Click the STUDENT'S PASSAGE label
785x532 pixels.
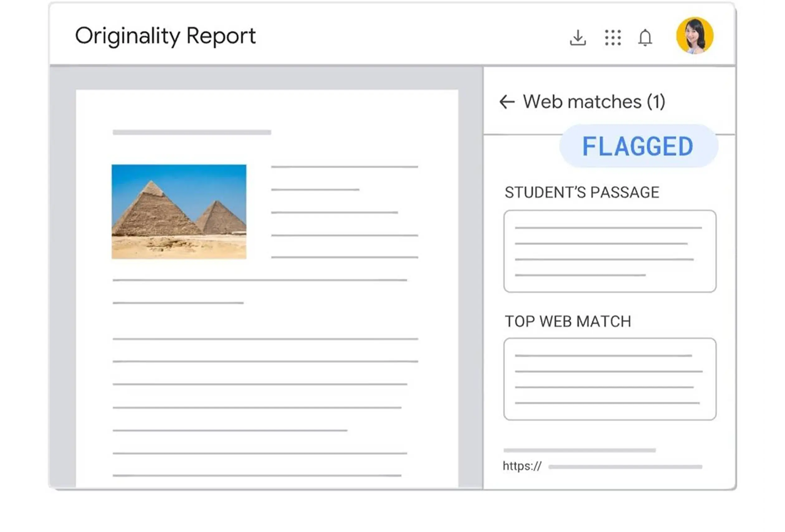pos(582,192)
